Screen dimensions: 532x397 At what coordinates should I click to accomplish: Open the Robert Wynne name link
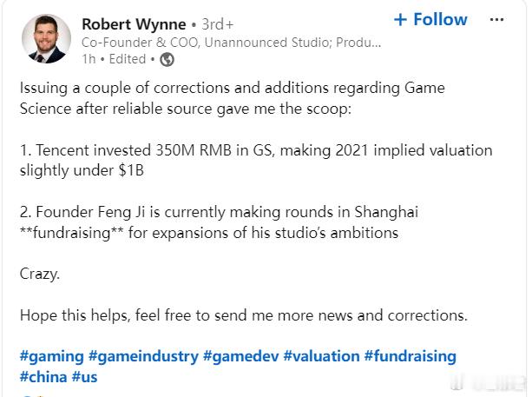point(134,24)
